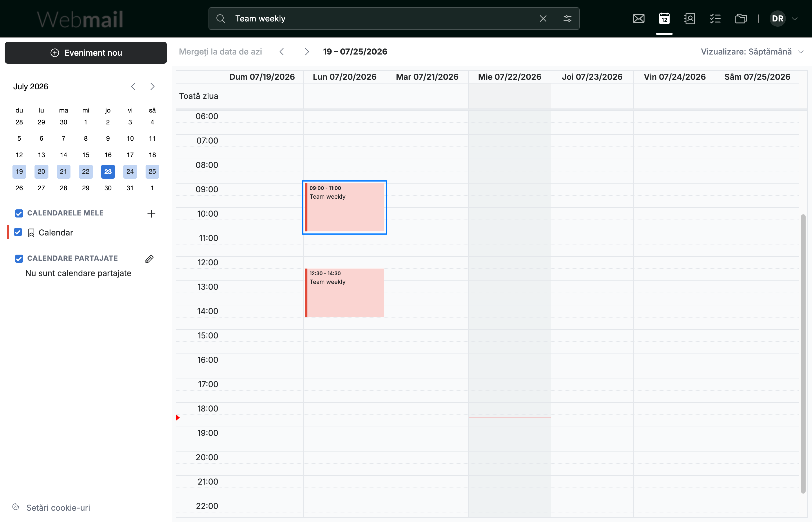Click the 18:00 time label

tap(208, 408)
